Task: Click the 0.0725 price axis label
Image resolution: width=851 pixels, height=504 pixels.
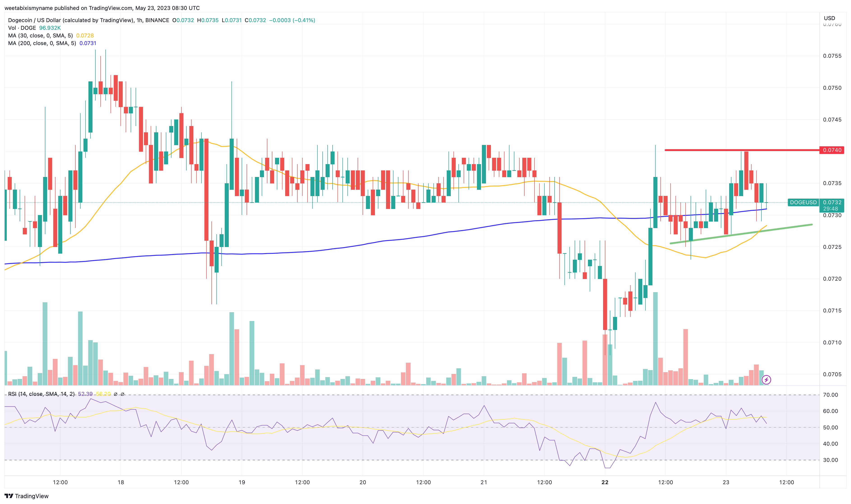Action: pos(832,247)
